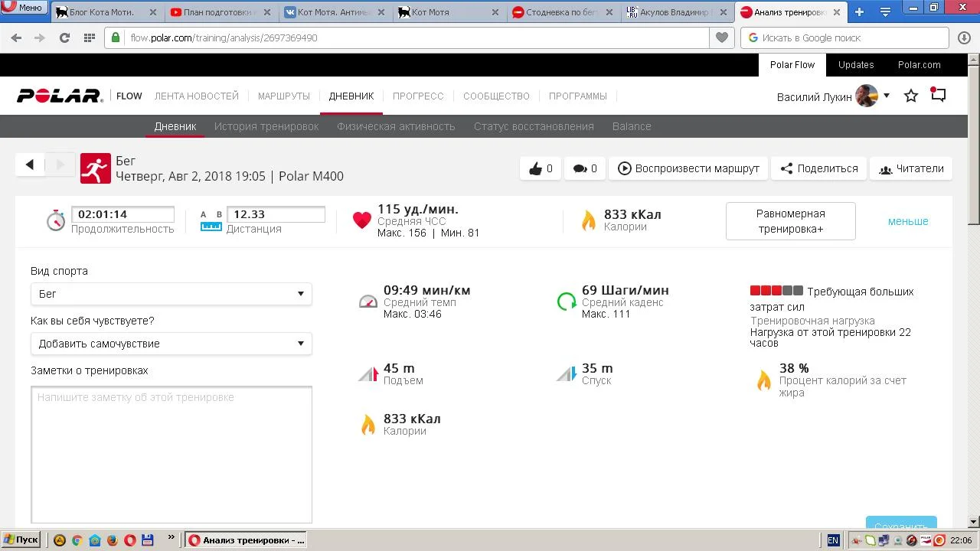Click the red running sport icon

[96, 168]
